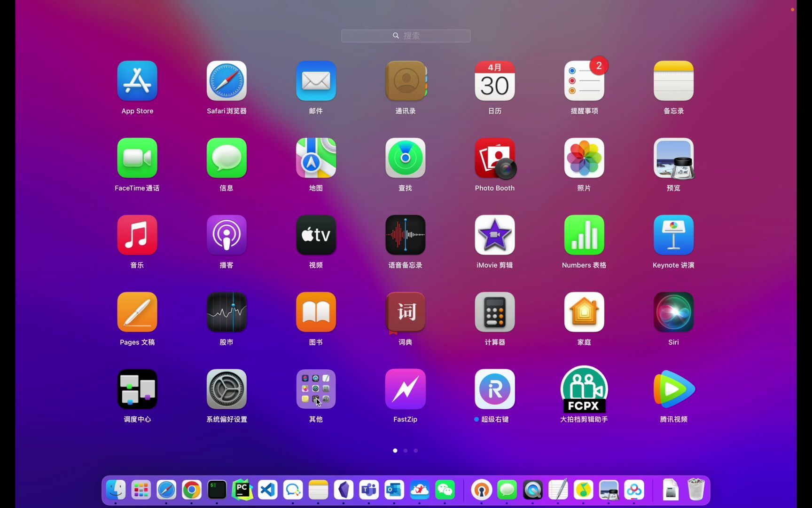The image size is (812, 508).
Task: Open App Store from Launchpad
Action: click(137, 81)
